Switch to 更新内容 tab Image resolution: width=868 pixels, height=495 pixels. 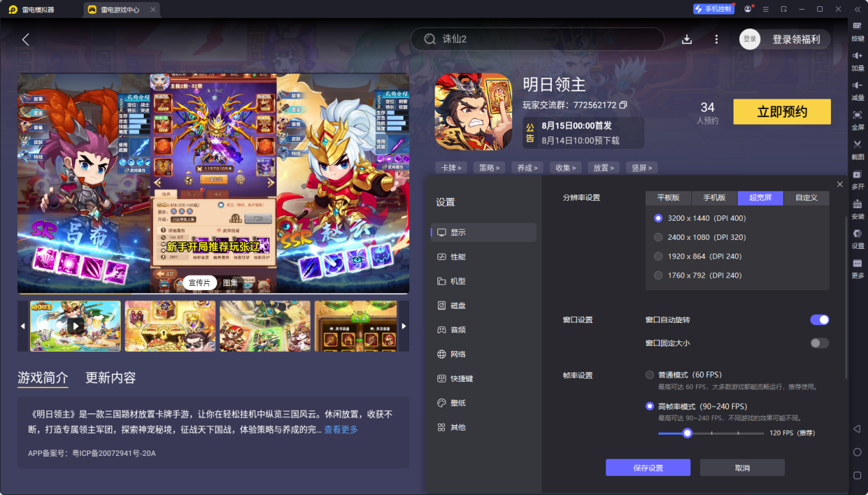coord(110,378)
